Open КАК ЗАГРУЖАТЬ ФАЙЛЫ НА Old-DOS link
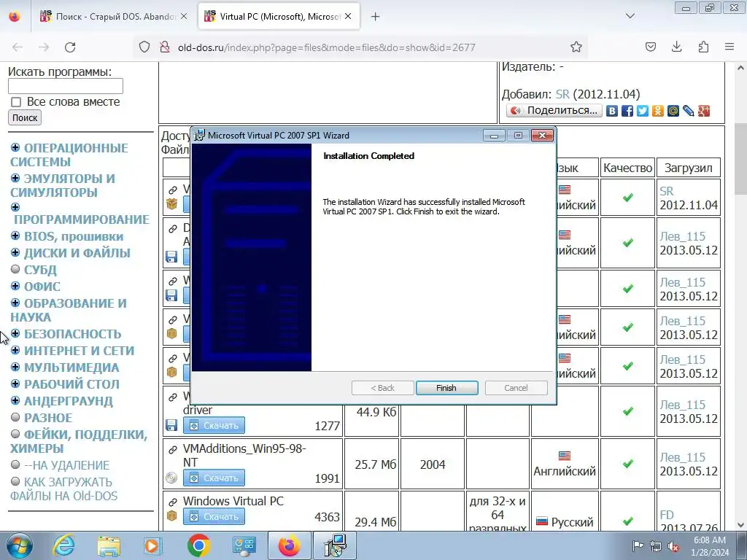The width and height of the screenshot is (747, 560). tap(64, 489)
